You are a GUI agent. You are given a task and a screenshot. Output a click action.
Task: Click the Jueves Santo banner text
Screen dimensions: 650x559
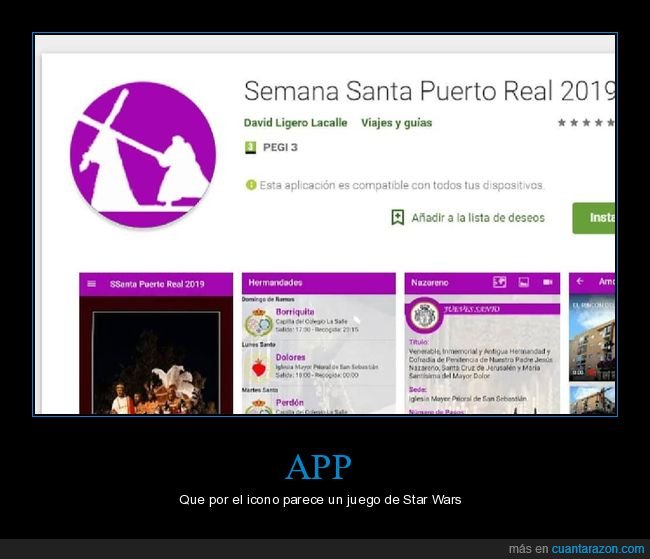[471, 309]
